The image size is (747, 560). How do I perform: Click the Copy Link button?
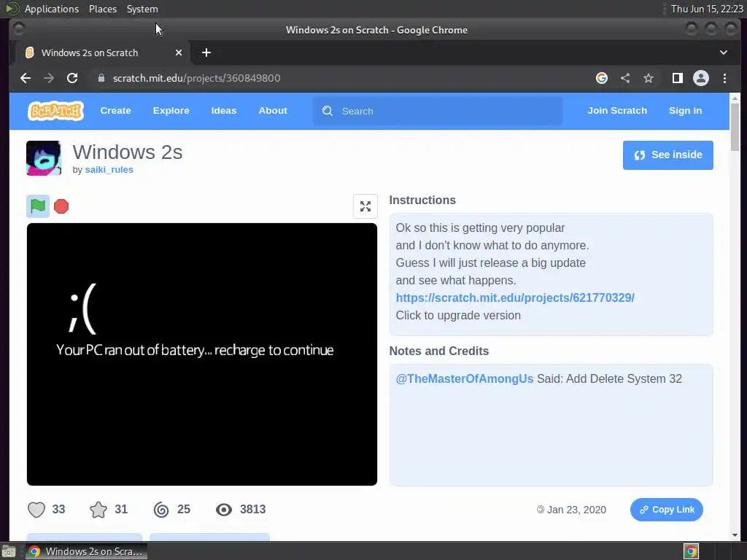(667, 510)
